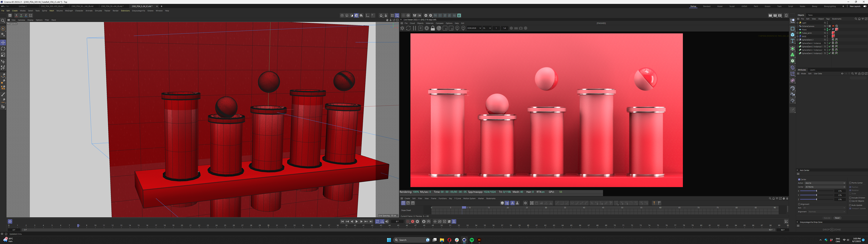Pause the Octane Live Viewer render

[x=415, y=28]
